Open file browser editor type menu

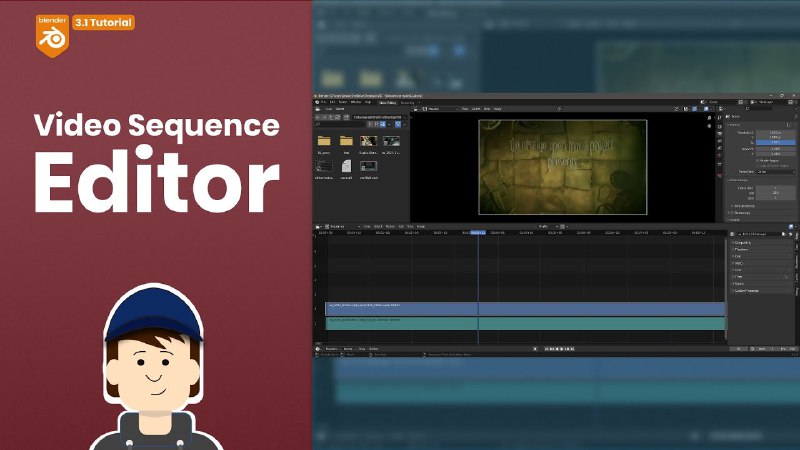319,109
